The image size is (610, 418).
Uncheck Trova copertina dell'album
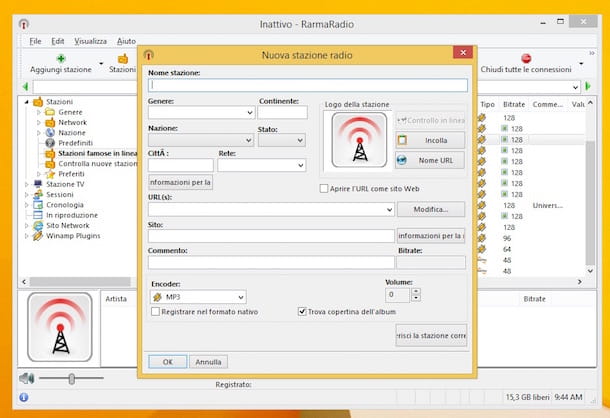302,311
